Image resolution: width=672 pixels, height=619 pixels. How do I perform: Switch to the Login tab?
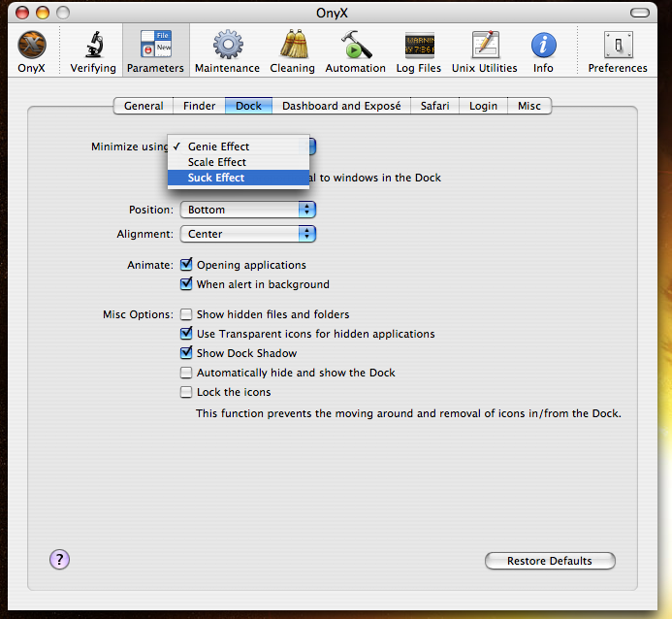point(484,106)
